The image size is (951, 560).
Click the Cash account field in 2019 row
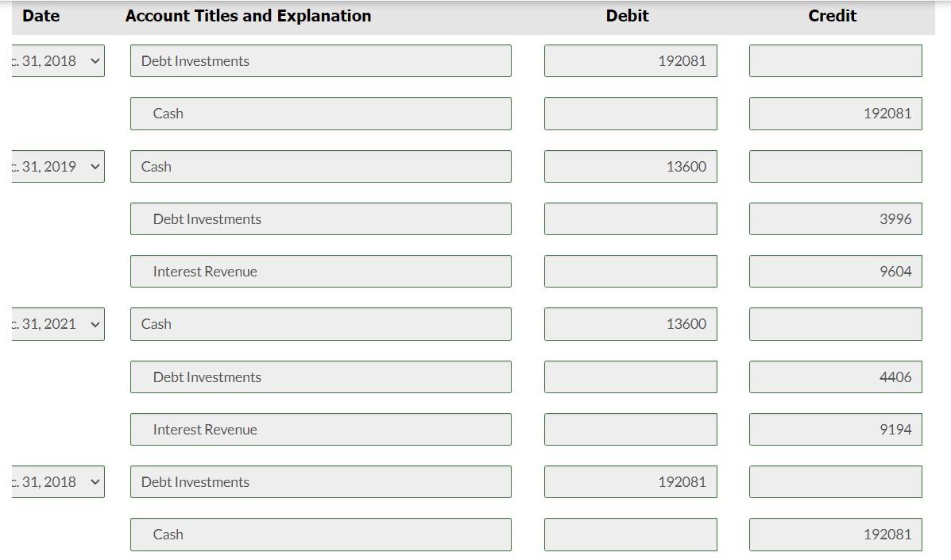coord(320,166)
